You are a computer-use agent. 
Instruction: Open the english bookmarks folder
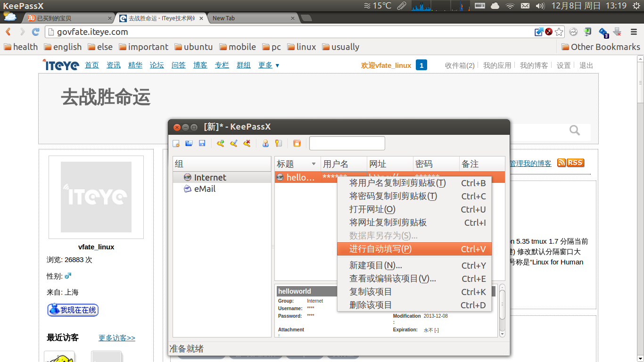point(63,47)
